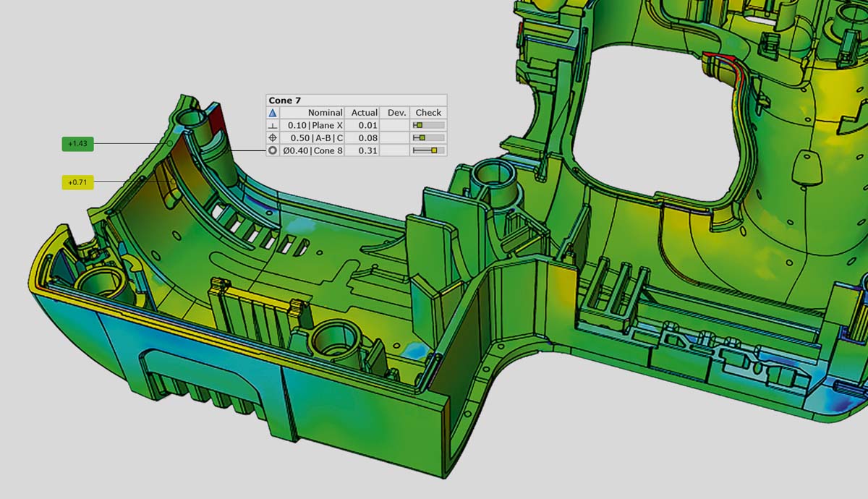Viewport: 868px width, 499px height.
Task: Click the A-B|C check tolerance bar
Action: point(428,137)
